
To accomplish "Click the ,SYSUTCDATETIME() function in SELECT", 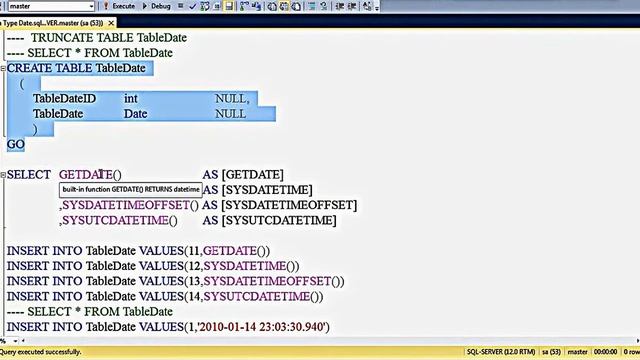I will pyautogui.click(x=118, y=220).
